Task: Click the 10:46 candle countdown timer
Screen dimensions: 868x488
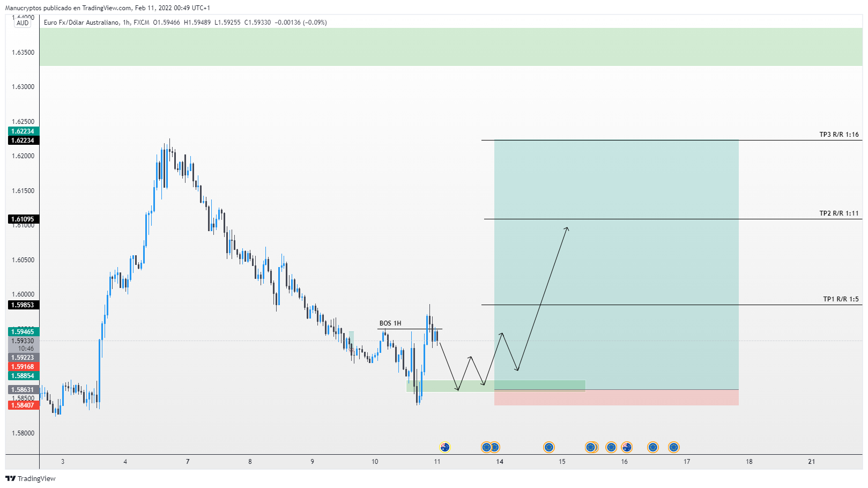Action: tap(26, 349)
